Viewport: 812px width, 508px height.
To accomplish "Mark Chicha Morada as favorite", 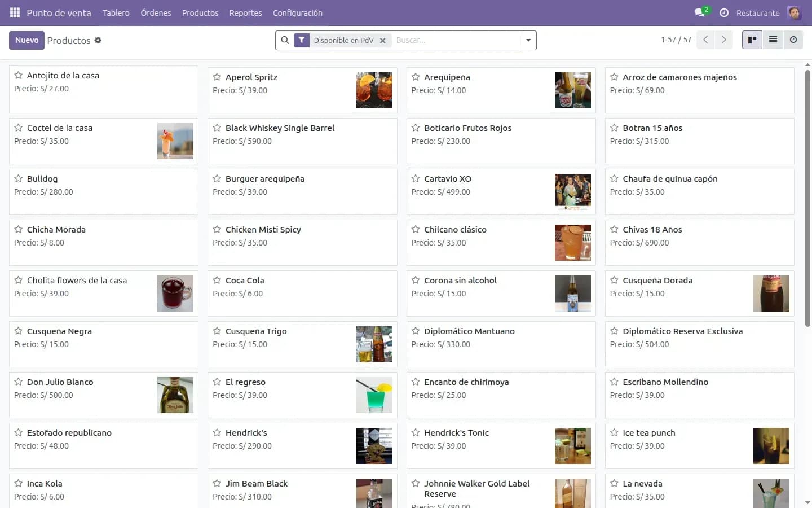I will [19, 229].
